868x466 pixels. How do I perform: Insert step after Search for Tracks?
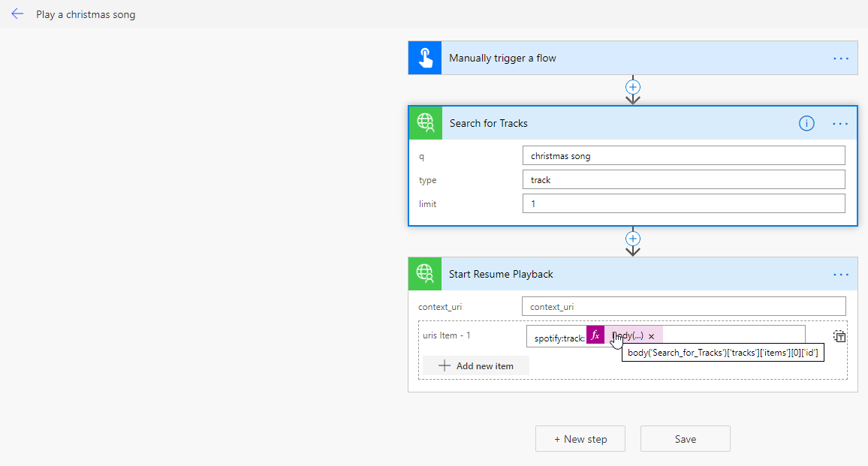point(633,239)
